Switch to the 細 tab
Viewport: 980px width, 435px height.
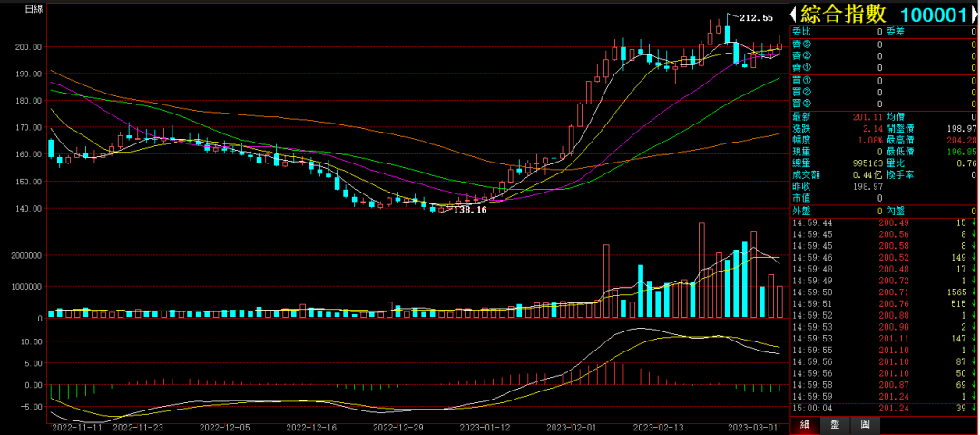[804, 423]
